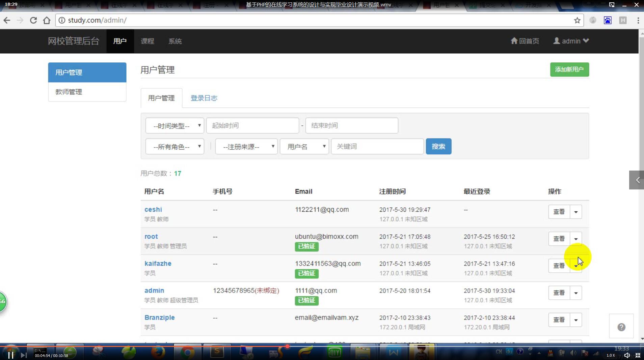Open the 课程 navigation menu
This screenshot has width=644, height=360.
pyautogui.click(x=147, y=41)
